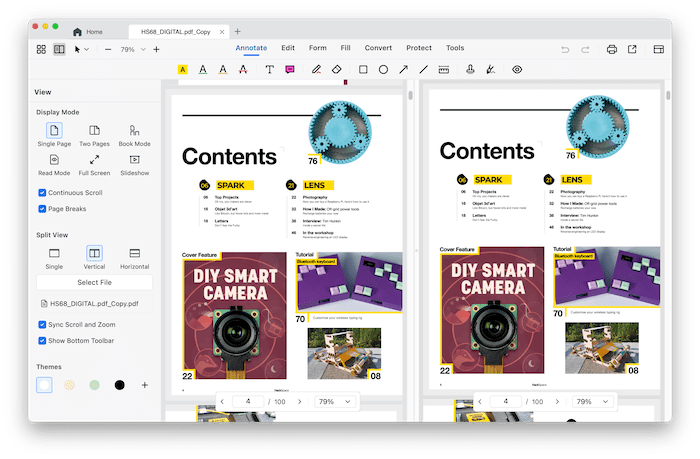Choose Horizontal split view
The image size is (700, 459).
point(134,254)
